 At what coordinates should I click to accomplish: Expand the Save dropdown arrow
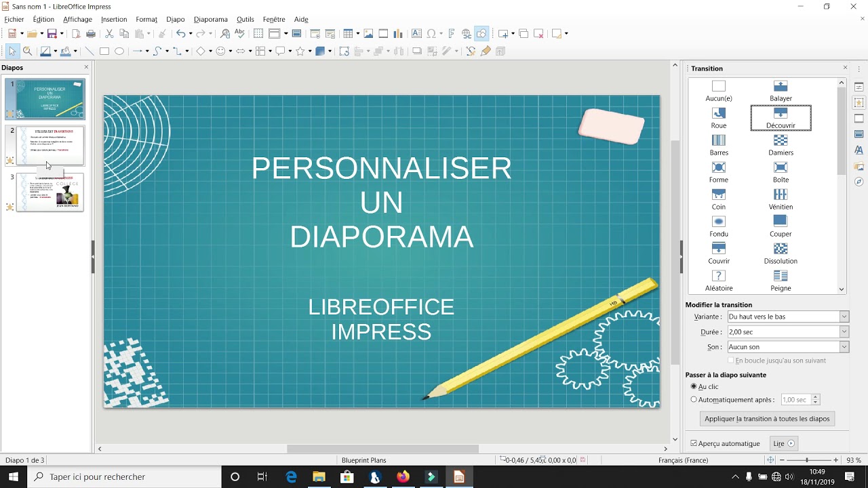coord(62,33)
